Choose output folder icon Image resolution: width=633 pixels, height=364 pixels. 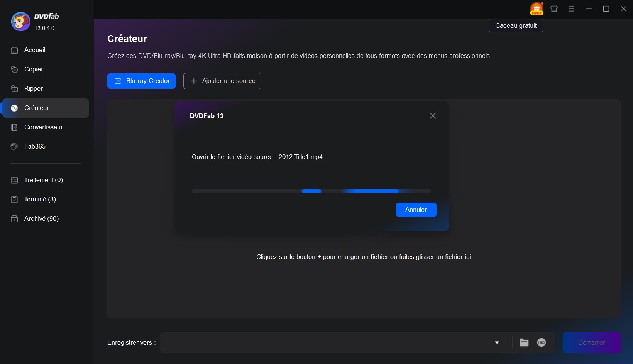pyautogui.click(x=524, y=343)
